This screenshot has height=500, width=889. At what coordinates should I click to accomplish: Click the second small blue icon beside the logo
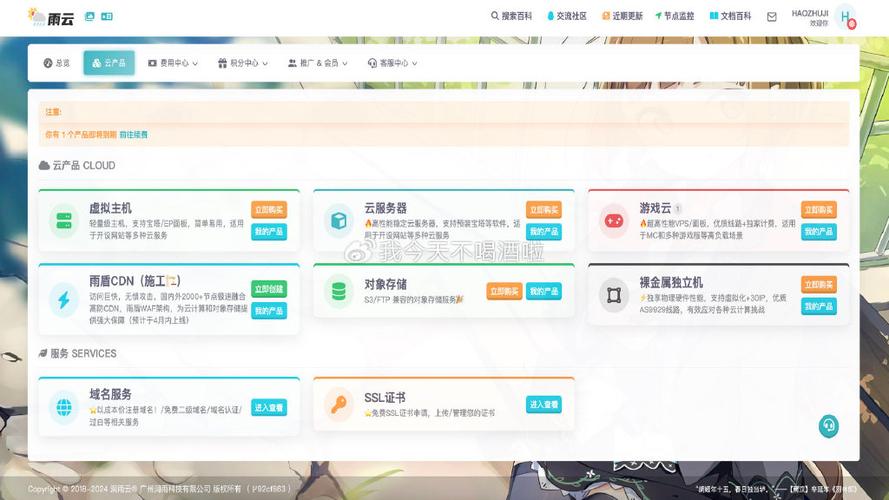[107, 16]
